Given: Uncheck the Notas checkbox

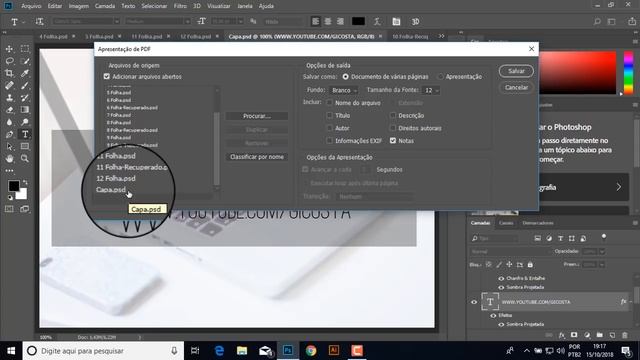Looking at the screenshot, I should (393, 140).
